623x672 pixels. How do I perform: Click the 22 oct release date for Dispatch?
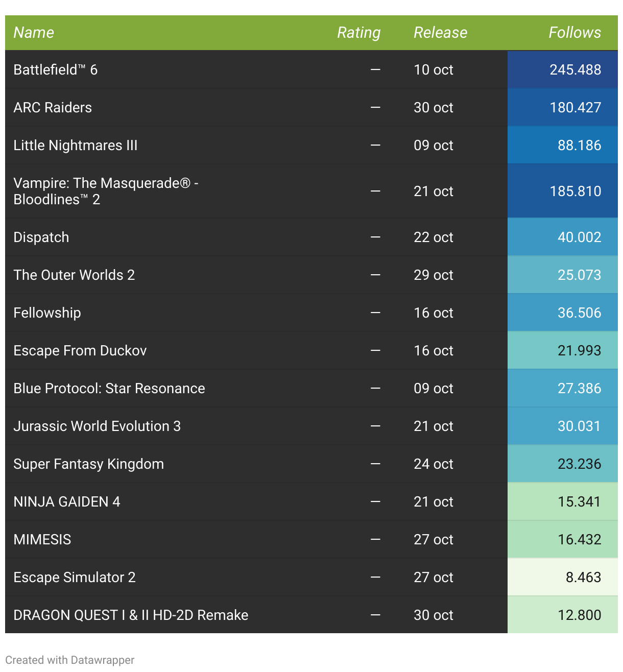[x=433, y=237]
